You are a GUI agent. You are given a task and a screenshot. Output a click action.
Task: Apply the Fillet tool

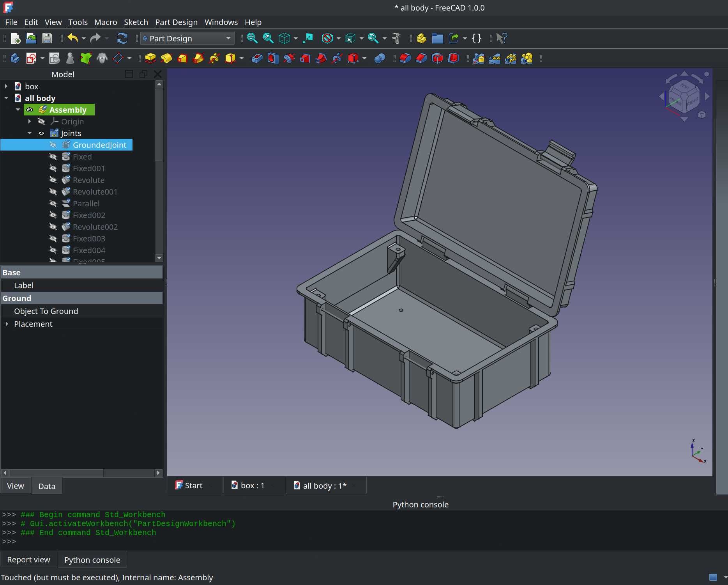405,58
